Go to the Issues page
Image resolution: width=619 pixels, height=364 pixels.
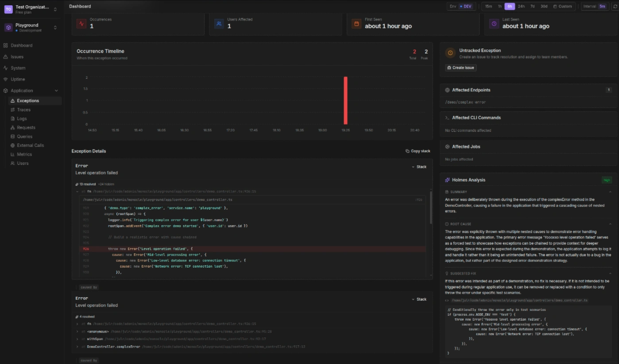pyautogui.click(x=16, y=56)
